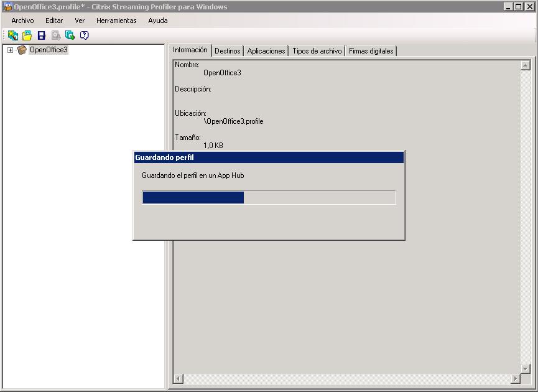Click the "Ubicación:" label
Image resolution: width=538 pixels, height=392 pixels.
click(x=190, y=113)
